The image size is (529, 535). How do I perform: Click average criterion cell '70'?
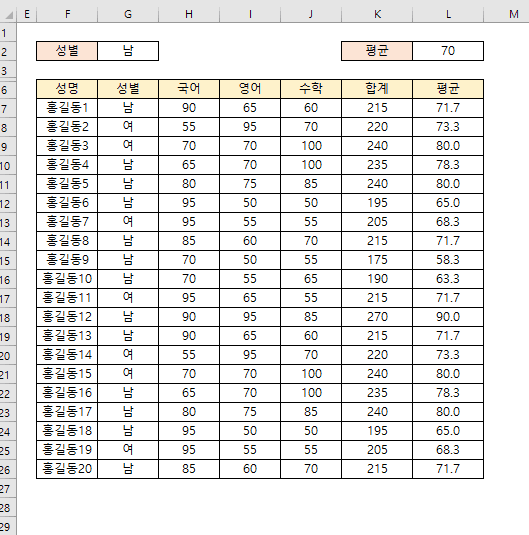448,51
